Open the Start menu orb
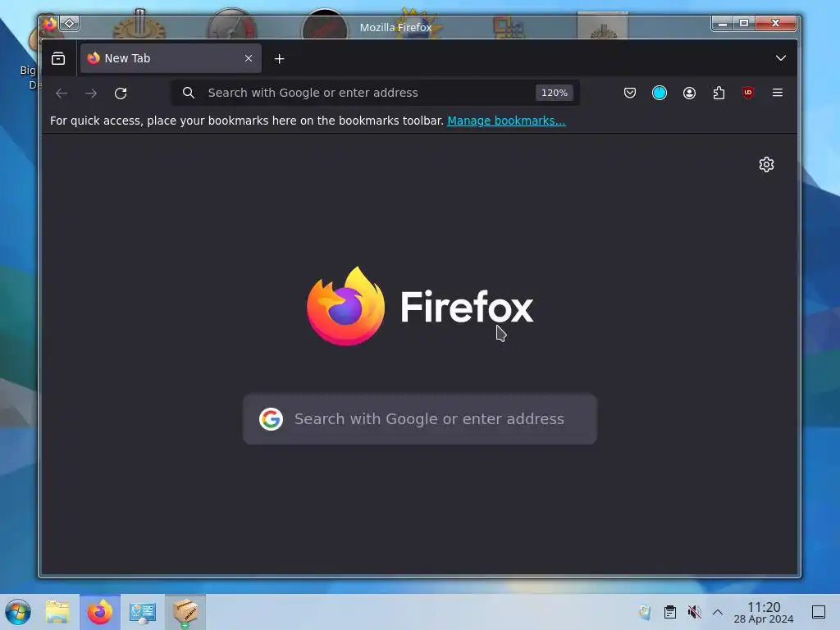The width and height of the screenshot is (840, 630). pyautogui.click(x=18, y=612)
